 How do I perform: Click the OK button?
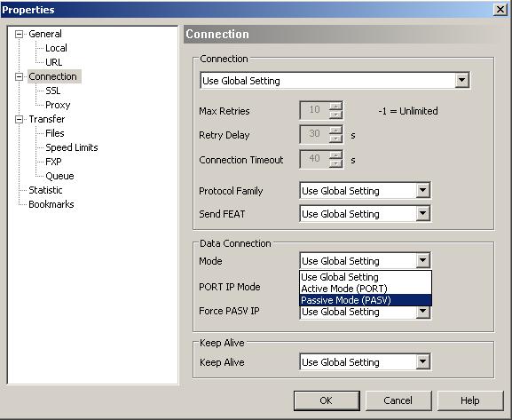327,400
